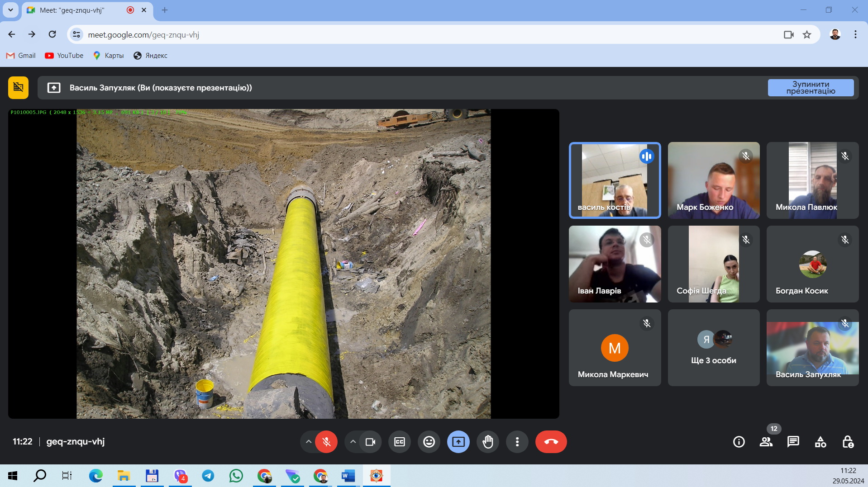This screenshot has height=487, width=868.
Task: Open host controls lock icon
Action: [x=848, y=442]
